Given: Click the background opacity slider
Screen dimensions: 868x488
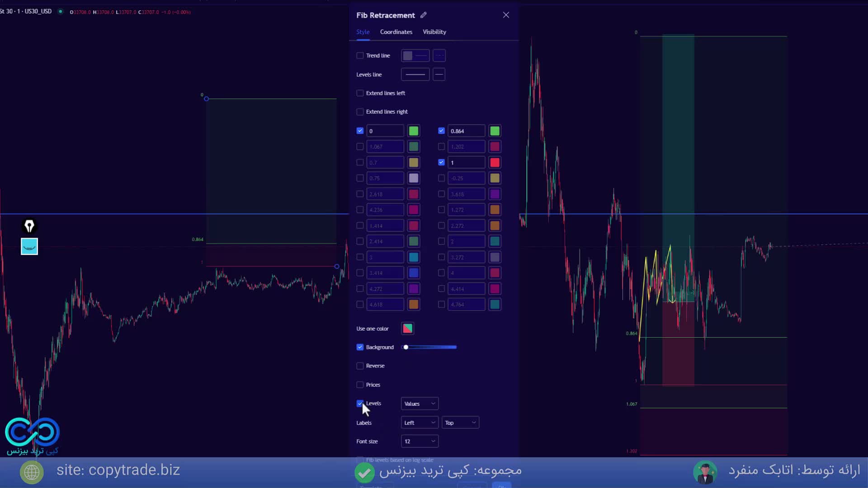Looking at the screenshot, I should pyautogui.click(x=429, y=347).
